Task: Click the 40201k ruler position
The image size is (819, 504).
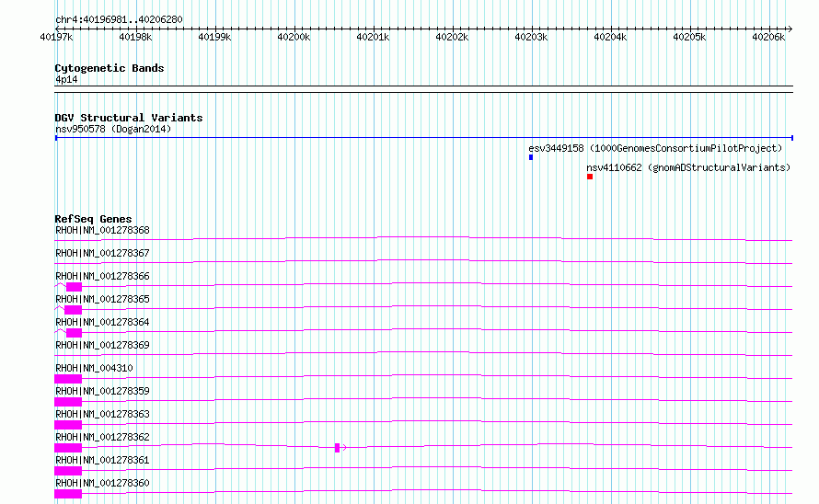Action: pyautogui.click(x=373, y=37)
